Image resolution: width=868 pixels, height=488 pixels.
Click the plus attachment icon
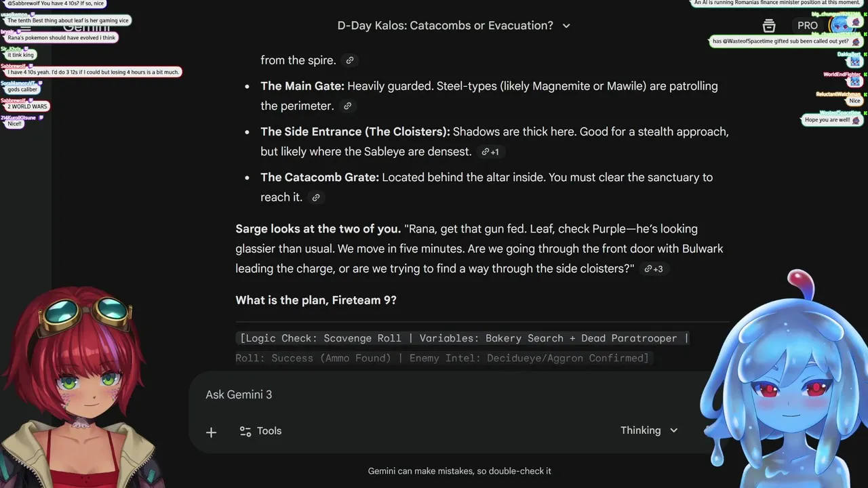(x=211, y=432)
